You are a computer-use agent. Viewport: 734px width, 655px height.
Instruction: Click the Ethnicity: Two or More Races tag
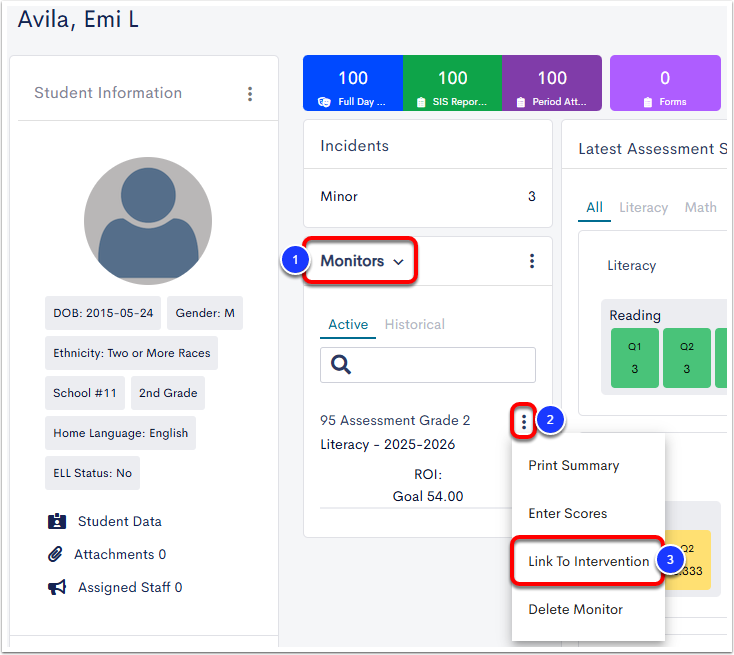[x=132, y=353]
